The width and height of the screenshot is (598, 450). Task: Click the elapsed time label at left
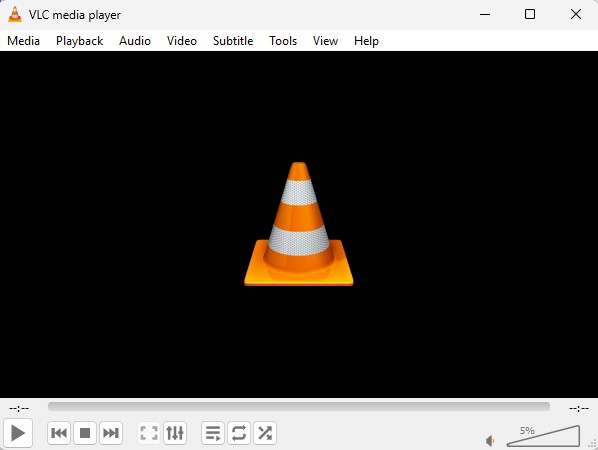click(19, 408)
